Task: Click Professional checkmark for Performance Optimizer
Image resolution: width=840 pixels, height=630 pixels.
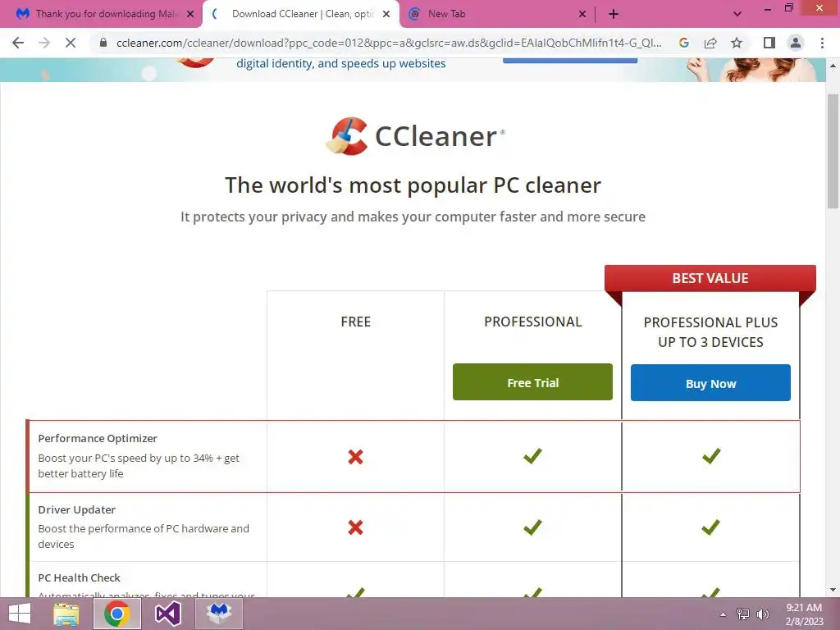Action: coord(532,455)
